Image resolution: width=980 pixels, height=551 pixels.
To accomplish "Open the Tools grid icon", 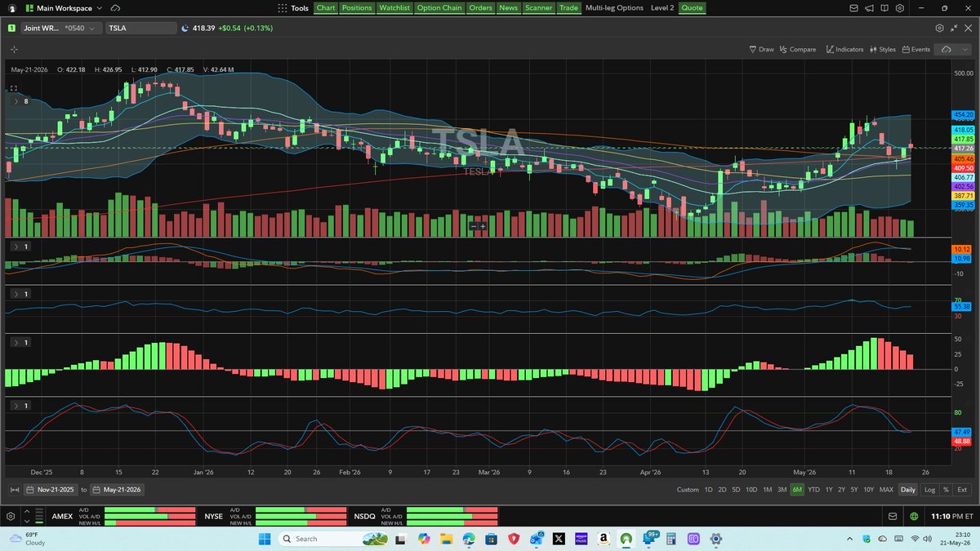I will click(x=283, y=8).
